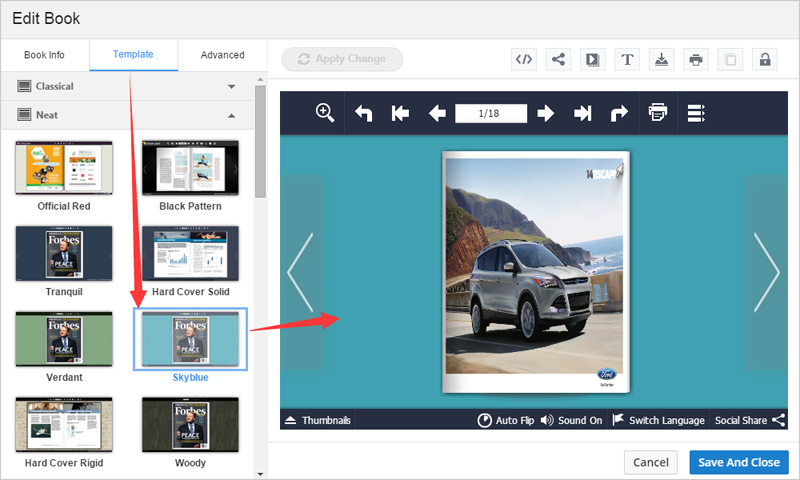Image resolution: width=800 pixels, height=480 pixels.
Task: Click the viewer's print icon
Action: click(657, 113)
